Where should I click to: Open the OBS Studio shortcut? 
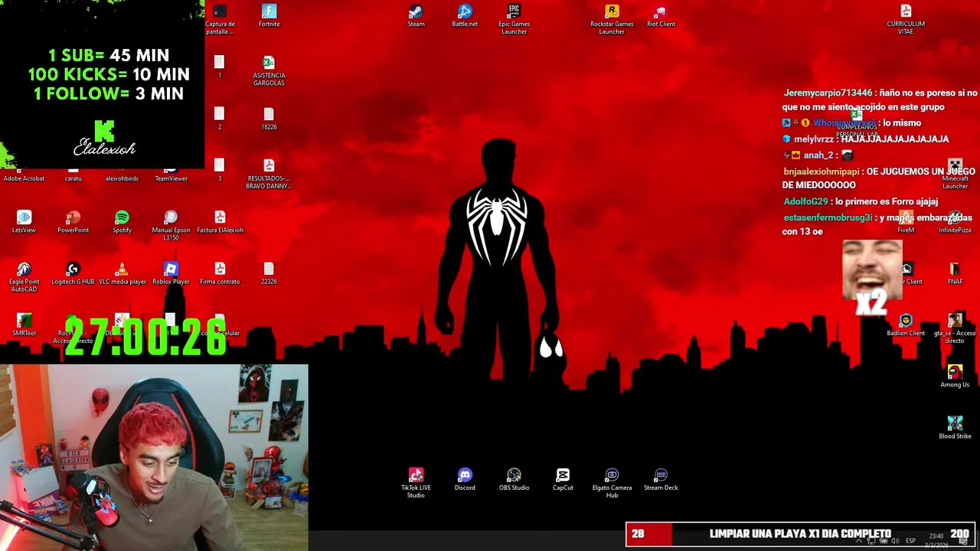[x=514, y=479]
